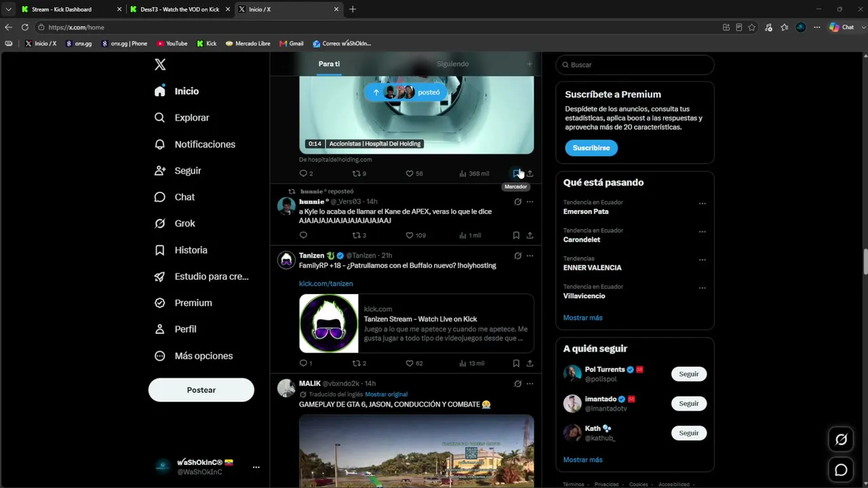Click Mostrar original on MALIK's post
Viewport: 868px width, 488px height.
pos(387,394)
